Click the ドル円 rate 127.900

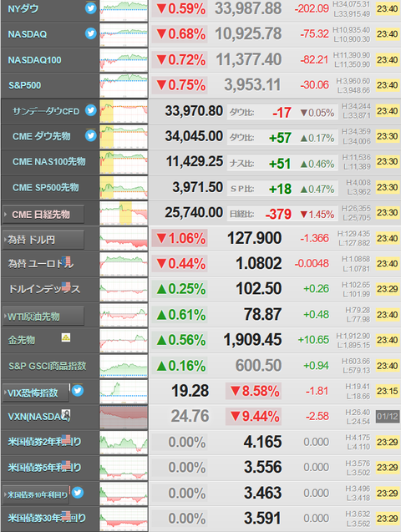click(255, 238)
